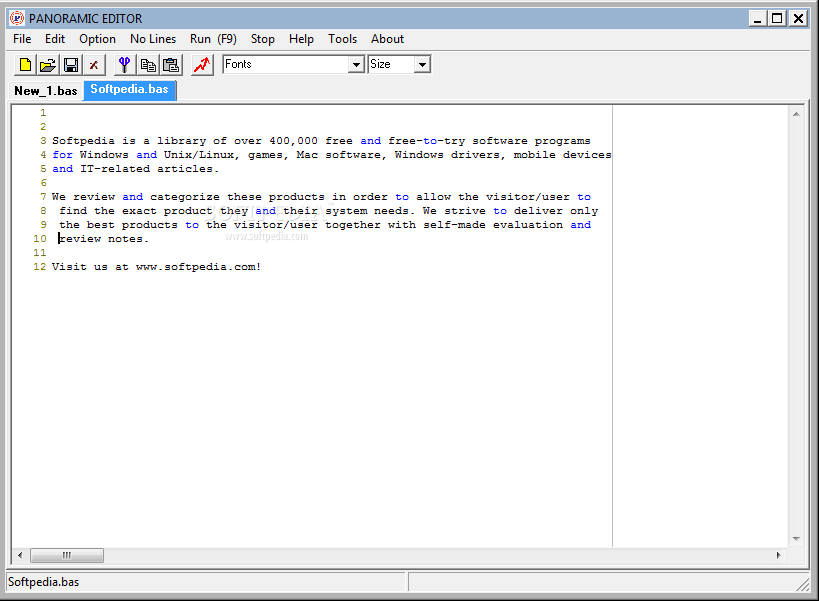The height and width of the screenshot is (601, 819).
Task: Click the blue scissors cut icon
Action: tap(124, 65)
